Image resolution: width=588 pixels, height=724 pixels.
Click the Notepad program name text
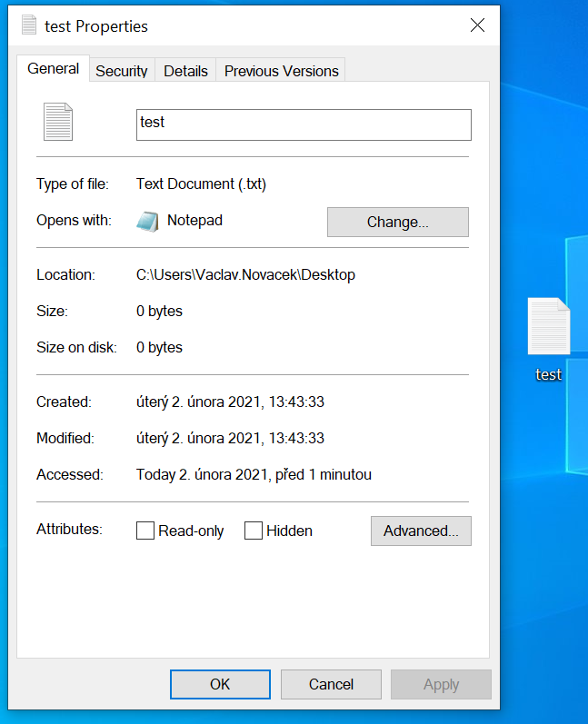pyautogui.click(x=194, y=220)
